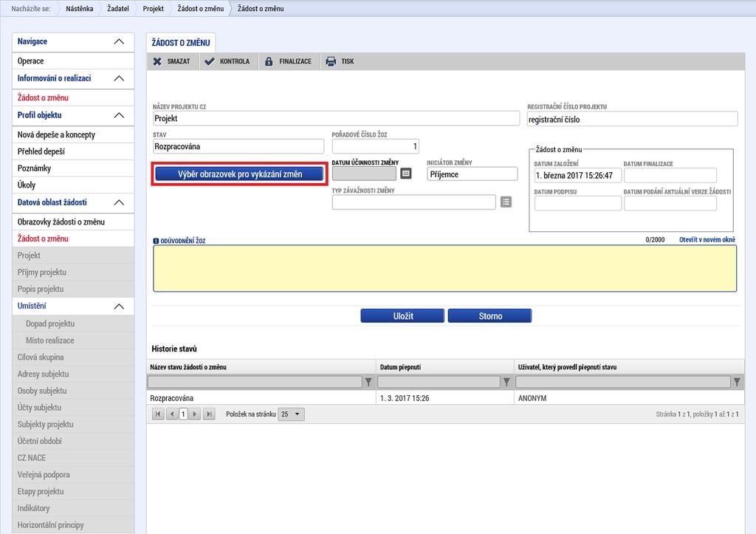Viewport: 756px width, 534px height.
Task: Select the ŽÁDOST O ZMĚNU tab
Action: [181, 42]
